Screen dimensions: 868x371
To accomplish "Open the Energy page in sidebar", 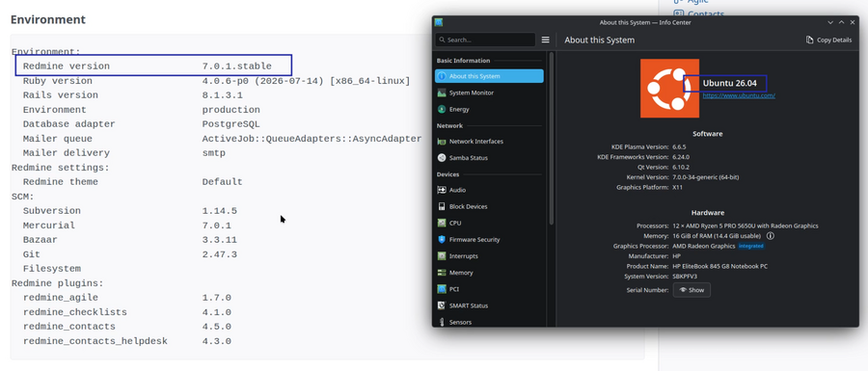I will pyautogui.click(x=489, y=110).
